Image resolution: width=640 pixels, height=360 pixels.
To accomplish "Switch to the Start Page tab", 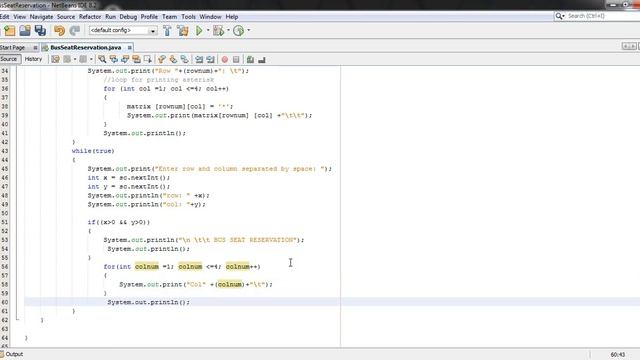I will pyautogui.click(x=13, y=47).
